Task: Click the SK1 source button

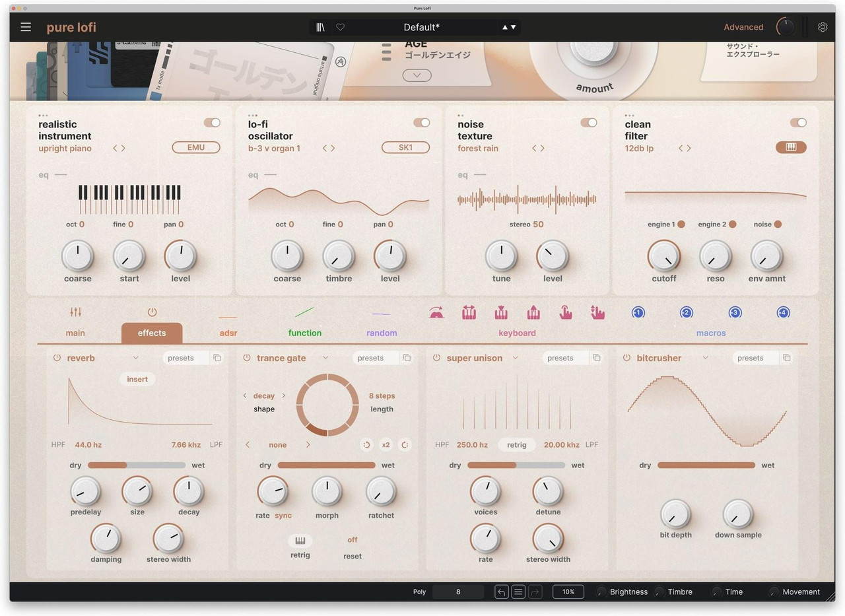Action: point(405,147)
